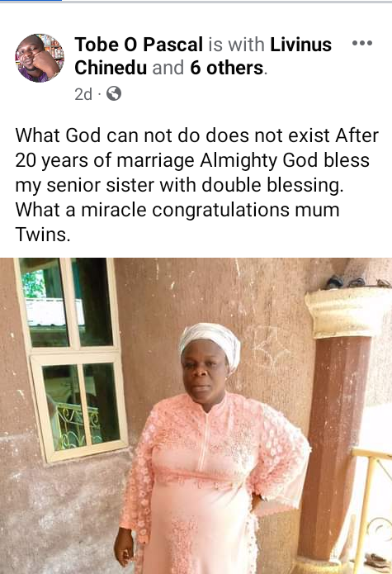Click the 'my senior sister' caption line
392x574 pixels.
(x=180, y=185)
